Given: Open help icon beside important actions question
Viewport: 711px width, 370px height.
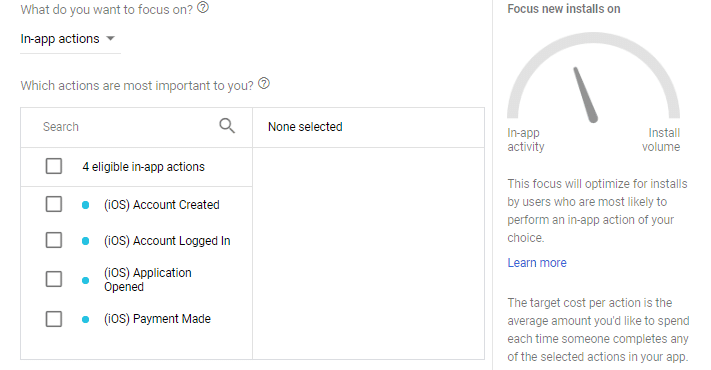Looking at the screenshot, I should tap(264, 84).
